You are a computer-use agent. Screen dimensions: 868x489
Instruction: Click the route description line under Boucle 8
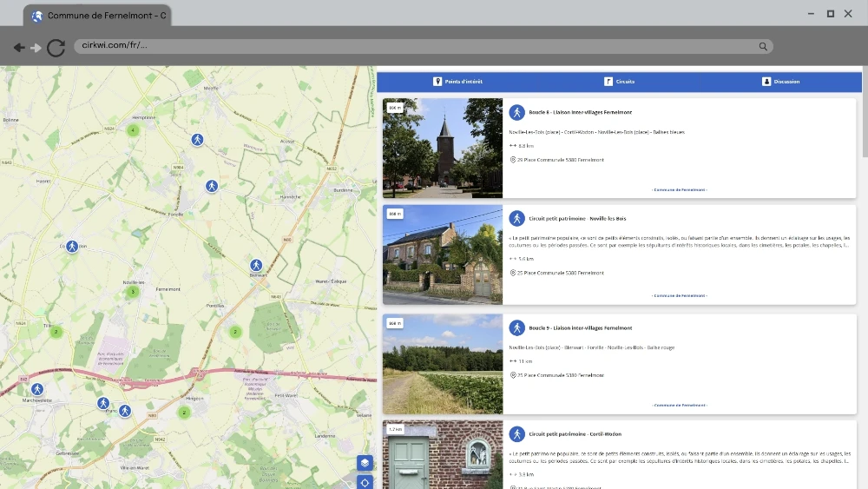click(597, 132)
